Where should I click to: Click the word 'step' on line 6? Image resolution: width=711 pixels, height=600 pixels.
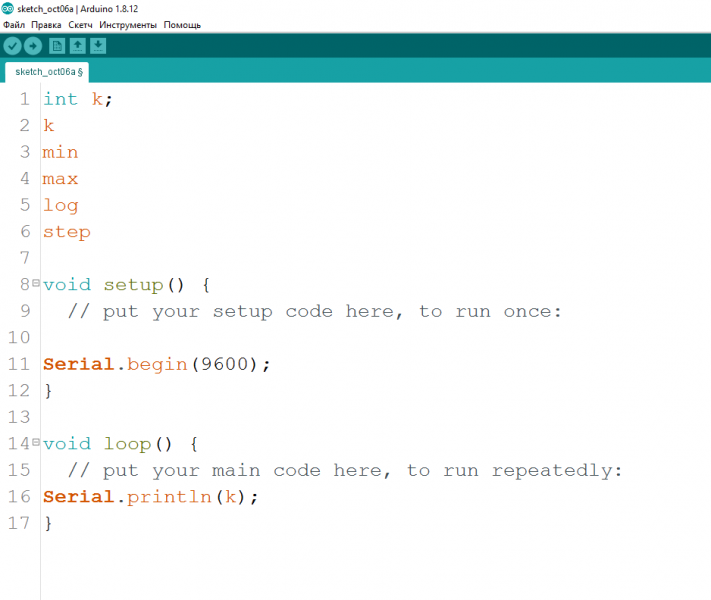click(x=66, y=232)
